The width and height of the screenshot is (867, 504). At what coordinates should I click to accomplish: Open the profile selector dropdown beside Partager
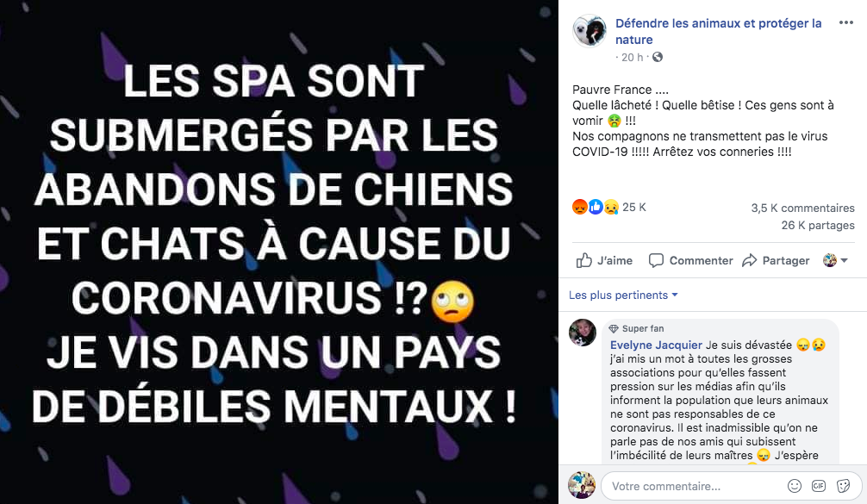835,260
